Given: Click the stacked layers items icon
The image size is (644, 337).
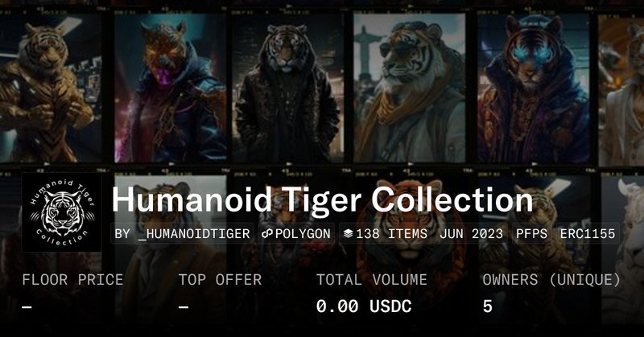Looking at the screenshot, I should (349, 233).
